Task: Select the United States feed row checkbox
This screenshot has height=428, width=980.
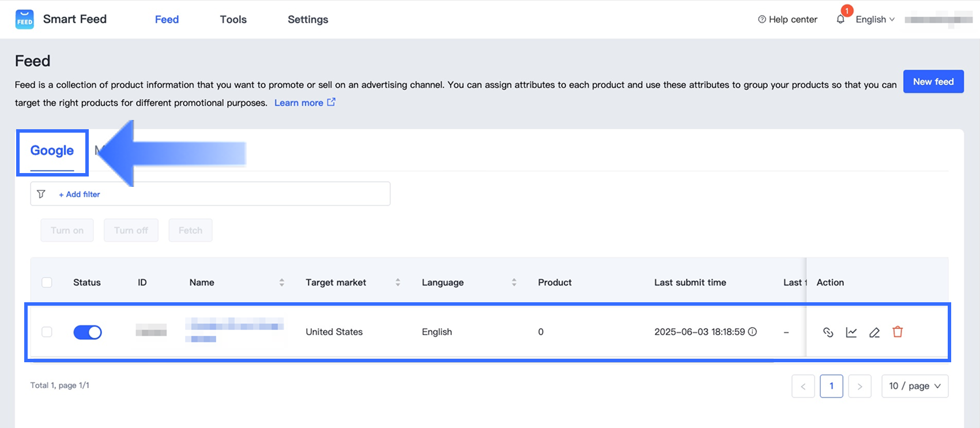Action: [47, 332]
